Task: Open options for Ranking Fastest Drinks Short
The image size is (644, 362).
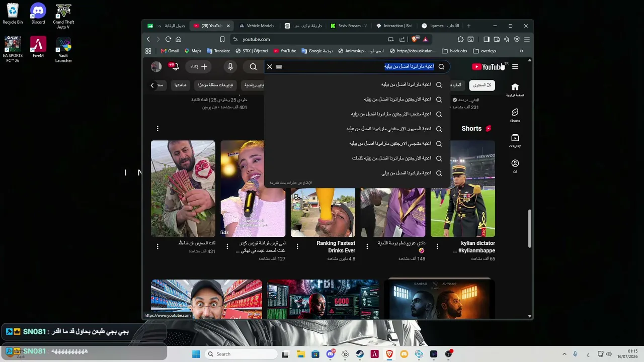Action: pyautogui.click(x=297, y=246)
